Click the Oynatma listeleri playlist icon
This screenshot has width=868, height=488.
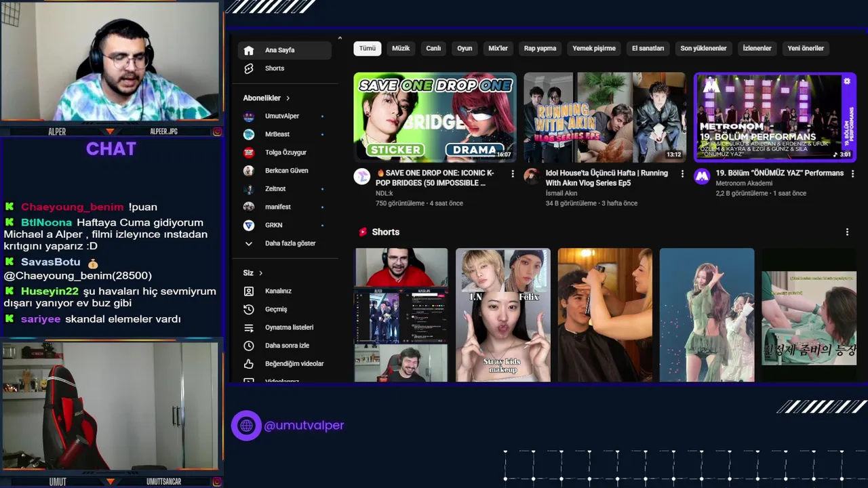249,327
